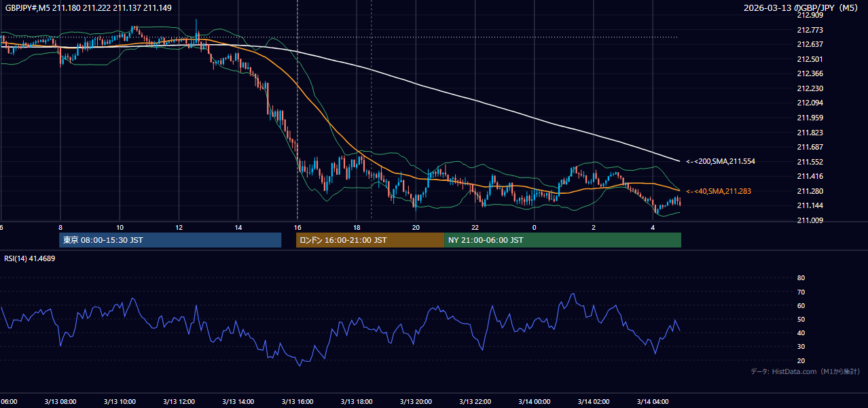
Task: Click the price axis value 211.687
Action: pyautogui.click(x=810, y=148)
